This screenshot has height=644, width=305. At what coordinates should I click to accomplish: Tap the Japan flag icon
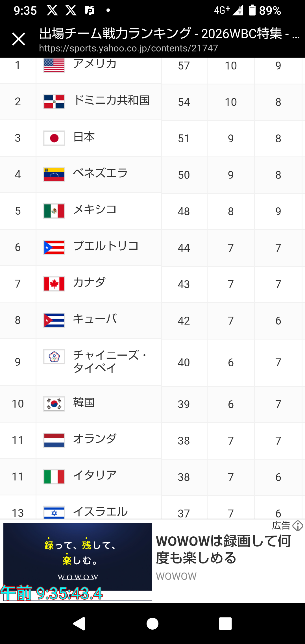coord(54,138)
